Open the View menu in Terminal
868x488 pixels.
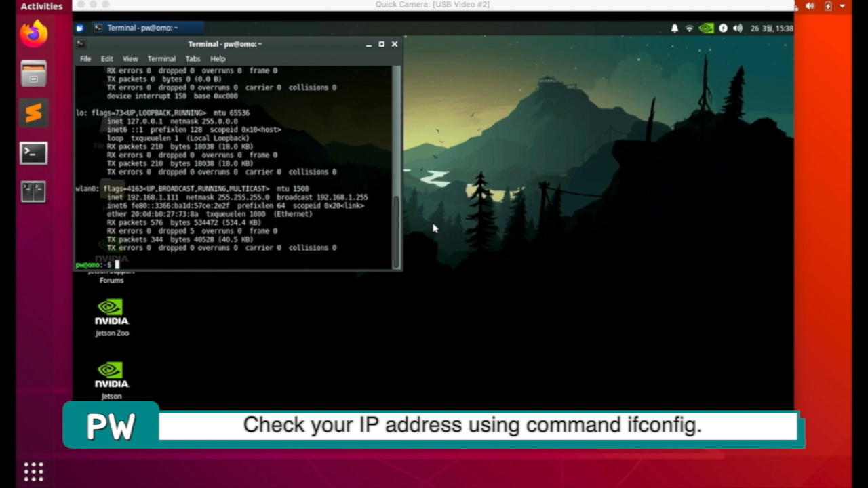130,59
